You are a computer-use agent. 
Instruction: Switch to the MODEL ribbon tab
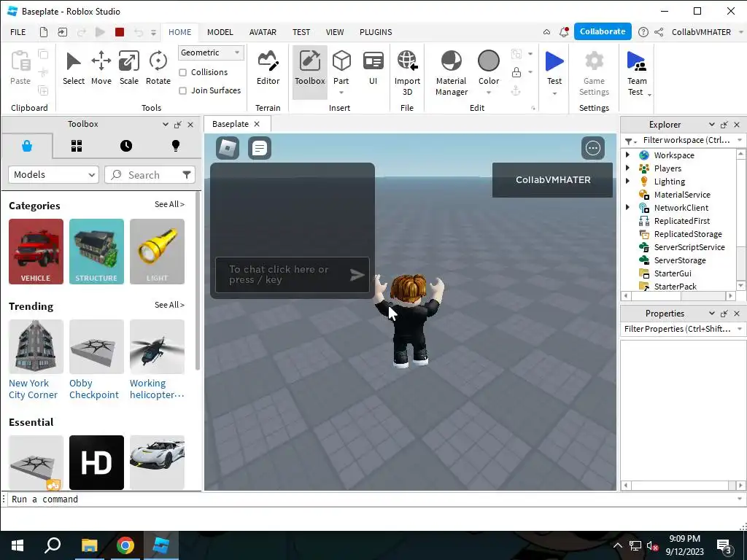[220, 32]
